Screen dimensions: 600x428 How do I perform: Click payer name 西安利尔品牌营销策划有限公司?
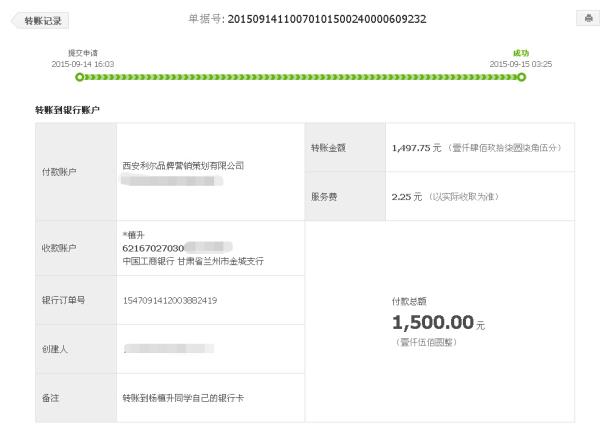point(183,166)
